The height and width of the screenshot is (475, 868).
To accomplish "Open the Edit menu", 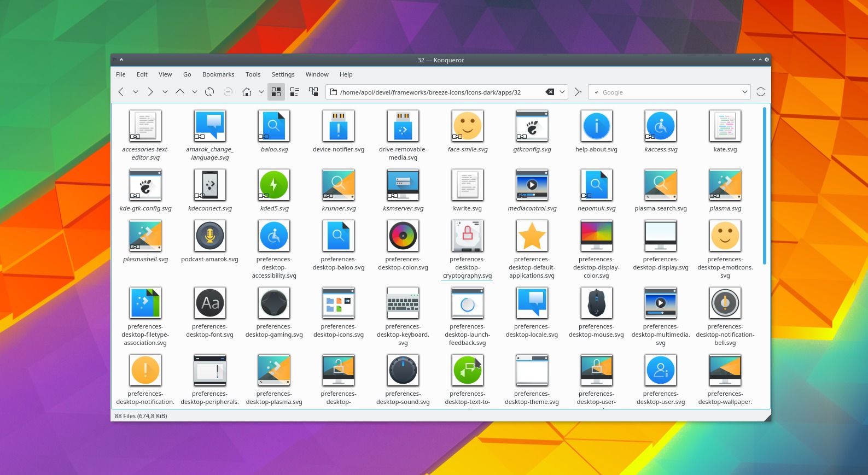I will tap(142, 74).
